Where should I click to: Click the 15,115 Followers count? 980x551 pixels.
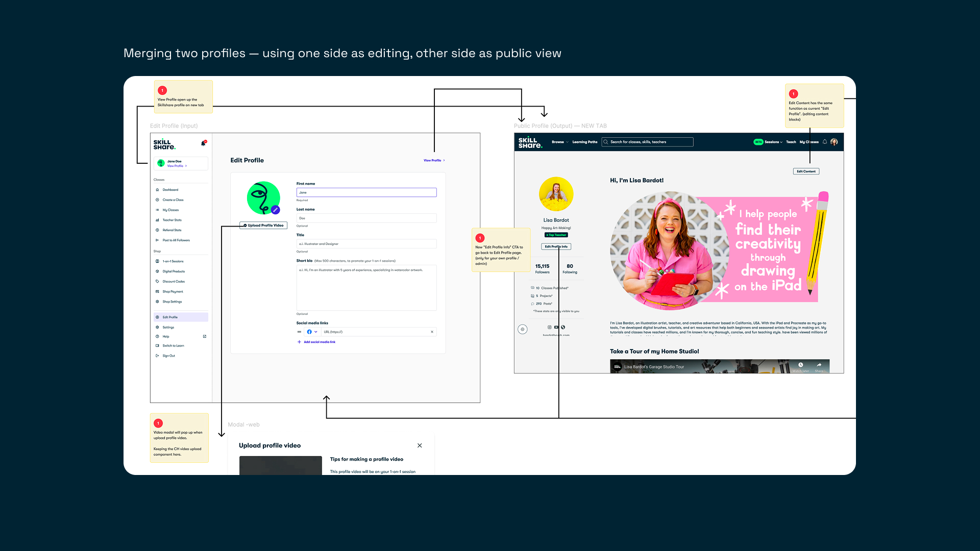coord(543,269)
